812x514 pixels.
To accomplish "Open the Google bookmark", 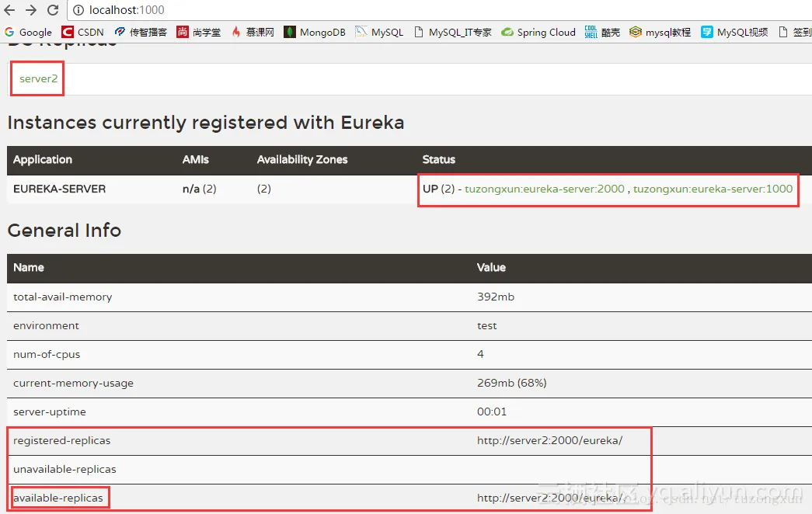I will click(x=28, y=33).
